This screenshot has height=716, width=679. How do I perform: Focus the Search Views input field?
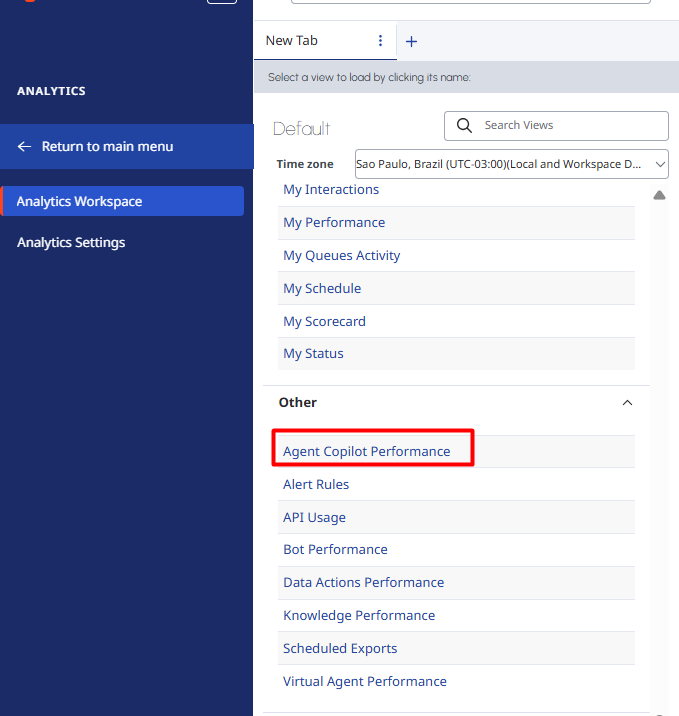pos(556,126)
